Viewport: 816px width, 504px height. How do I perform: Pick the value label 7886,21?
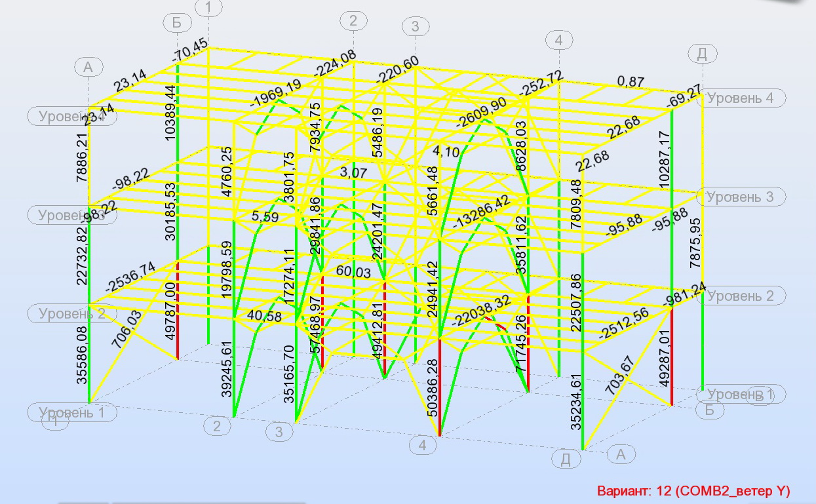coord(81,159)
